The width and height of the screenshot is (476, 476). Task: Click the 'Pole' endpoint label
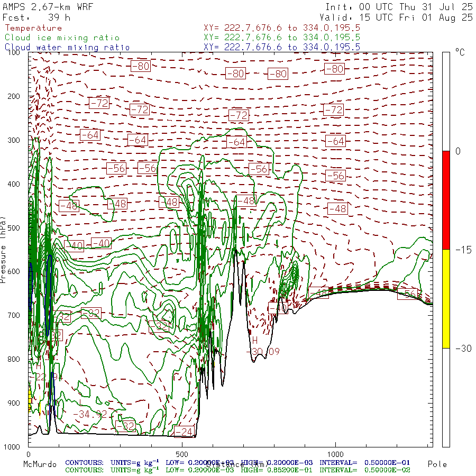tap(437, 464)
